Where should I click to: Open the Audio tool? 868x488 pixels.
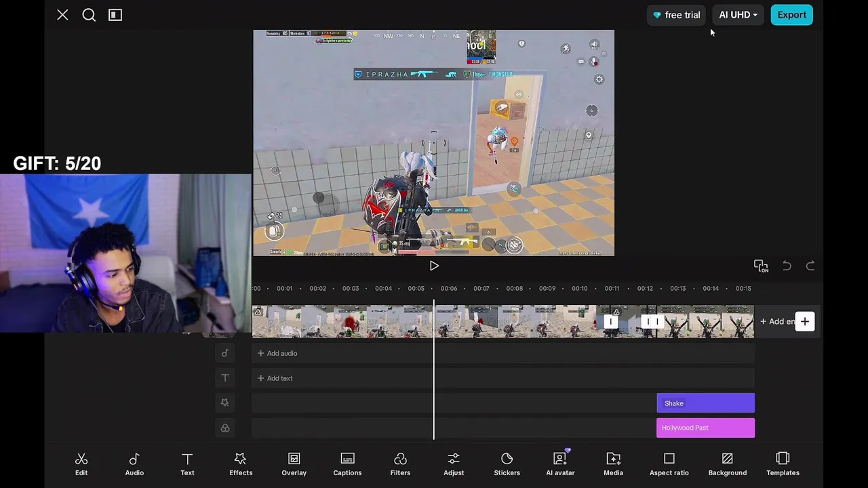pos(134,464)
